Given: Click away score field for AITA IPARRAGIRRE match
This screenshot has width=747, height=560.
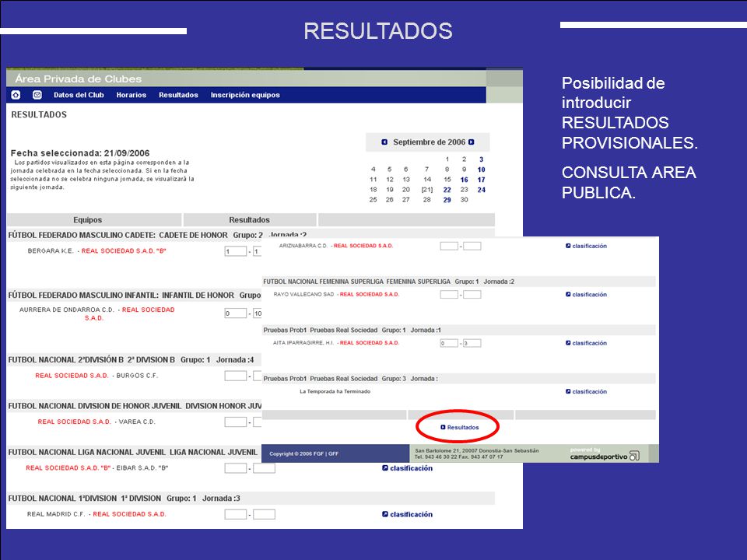Looking at the screenshot, I should 472,343.
